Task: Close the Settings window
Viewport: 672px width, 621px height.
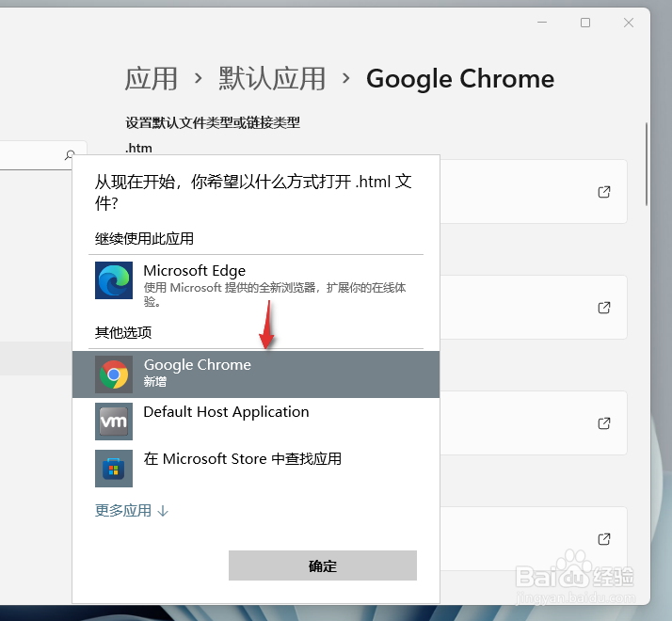Action: point(629,23)
